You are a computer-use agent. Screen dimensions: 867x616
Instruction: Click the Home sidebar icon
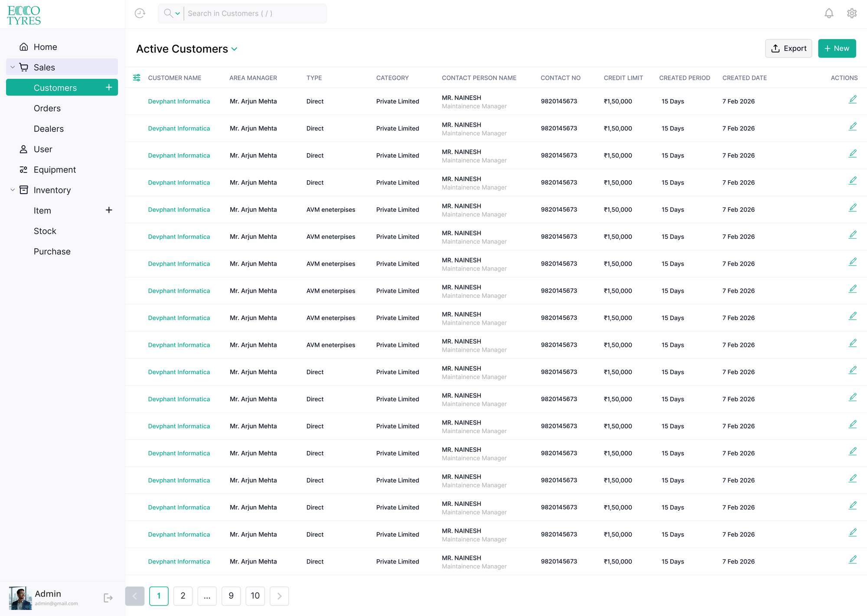click(x=24, y=47)
